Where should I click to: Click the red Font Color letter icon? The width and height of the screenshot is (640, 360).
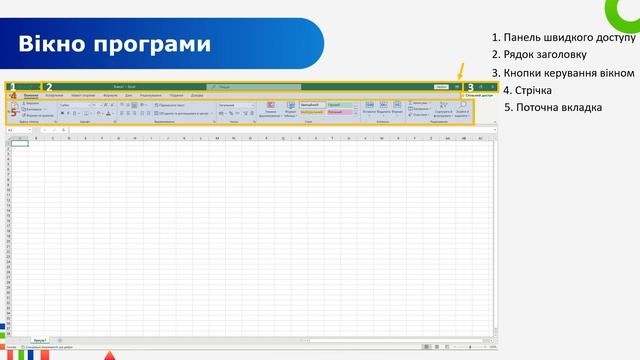point(108,113)
